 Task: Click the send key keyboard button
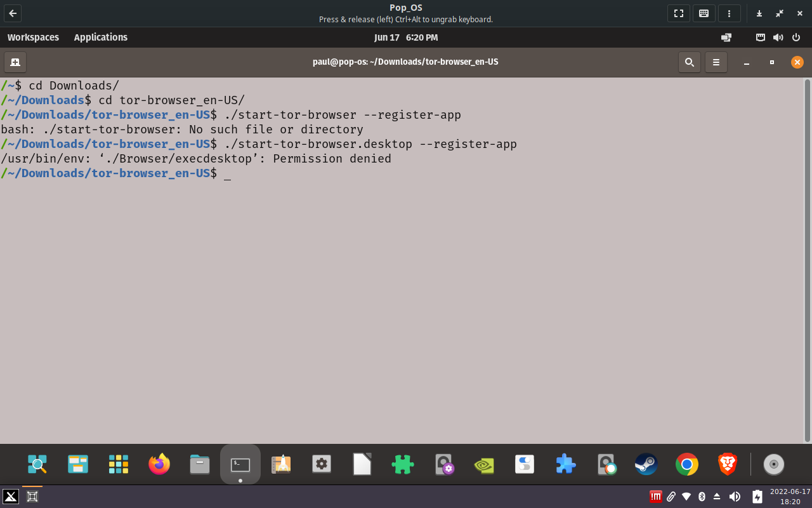tap(704, 13)
